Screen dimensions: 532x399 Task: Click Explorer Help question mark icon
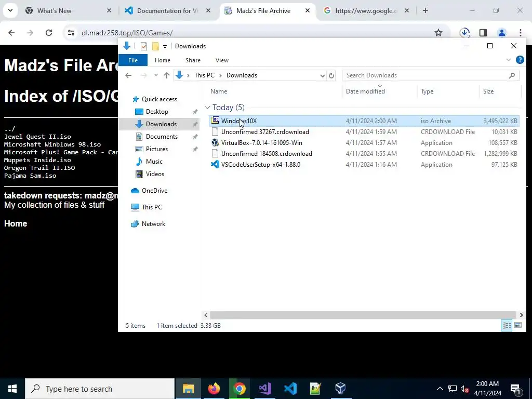click(x=520, y=60)
